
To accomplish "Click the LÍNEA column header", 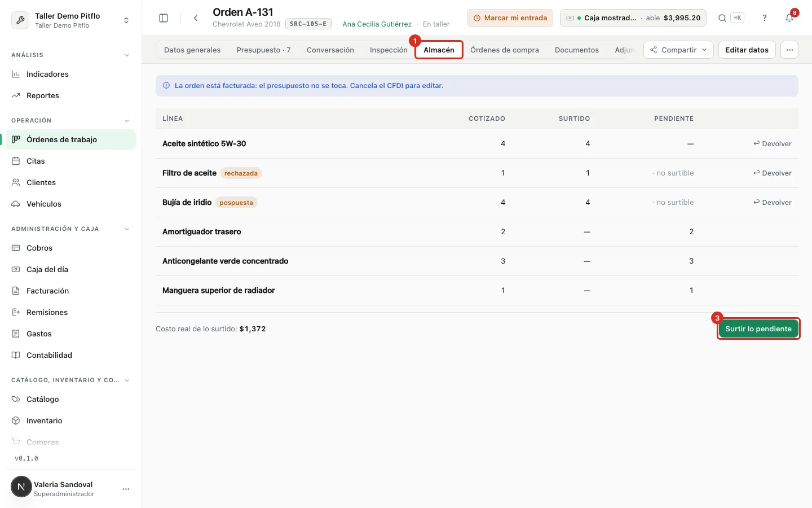I will pyautogui.click(x=173, y=119).
